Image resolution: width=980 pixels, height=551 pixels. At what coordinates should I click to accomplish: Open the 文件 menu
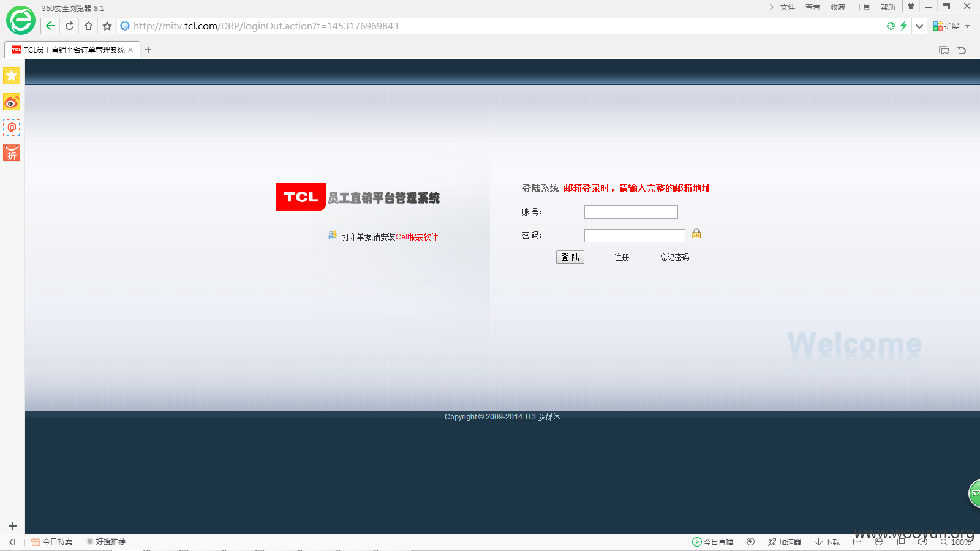788,7
